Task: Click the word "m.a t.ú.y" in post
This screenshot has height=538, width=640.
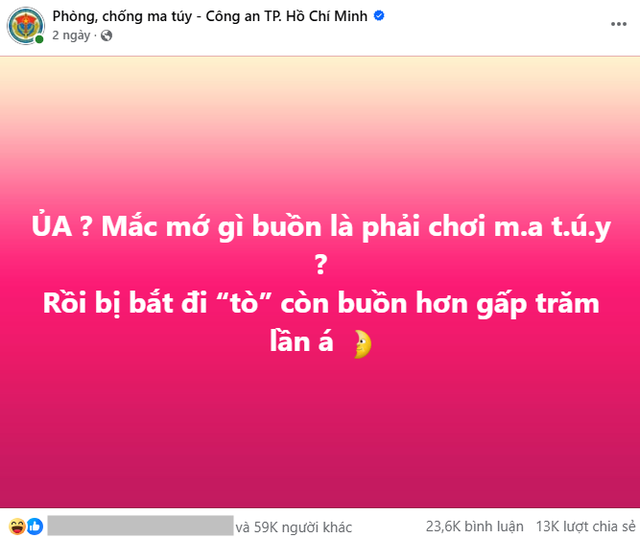Action: [x=552, y=227]
